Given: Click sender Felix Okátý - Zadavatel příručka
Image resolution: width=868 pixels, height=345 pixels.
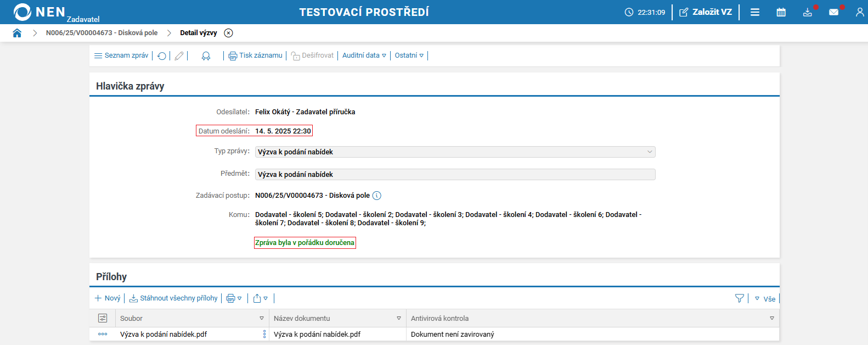Looking at the screenshot, I should click(305, 112).
